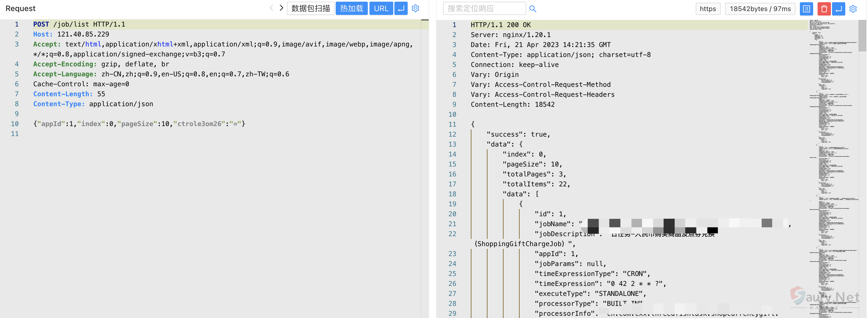This screenshot has height=318, width=868.
Task: Click the response vertical scrollbar thumb
Action: point(862,35)
